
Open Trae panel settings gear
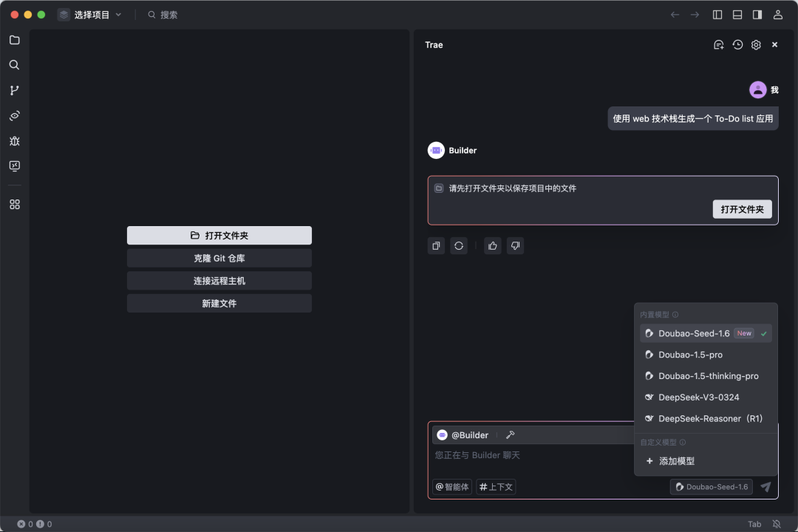(756, 45)
